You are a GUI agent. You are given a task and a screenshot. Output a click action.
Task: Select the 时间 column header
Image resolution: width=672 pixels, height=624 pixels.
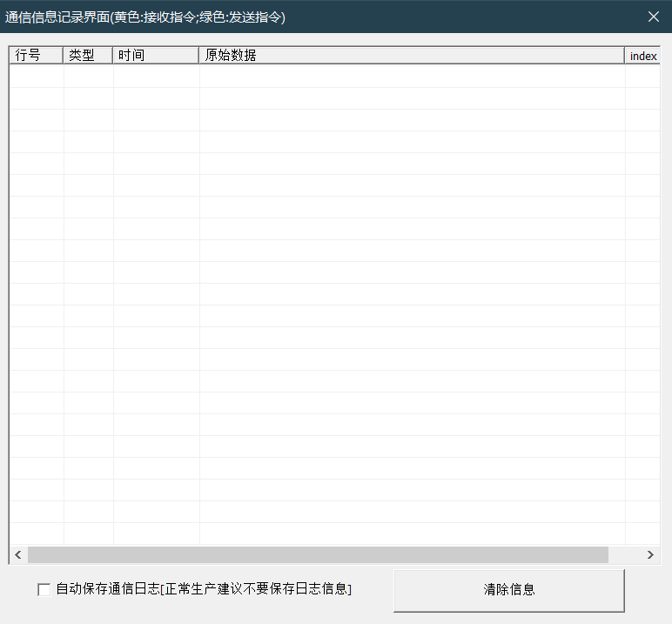[x=156, y=56]
